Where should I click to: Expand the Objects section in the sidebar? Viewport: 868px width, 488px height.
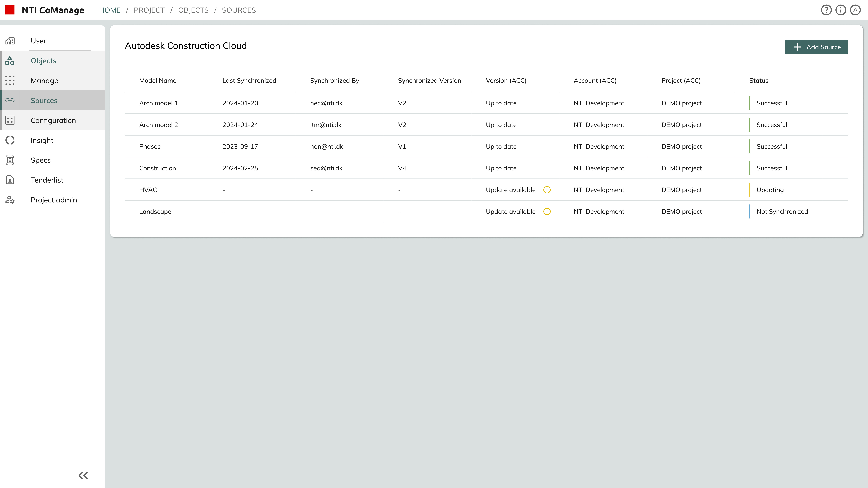click(x=44, y=61)
